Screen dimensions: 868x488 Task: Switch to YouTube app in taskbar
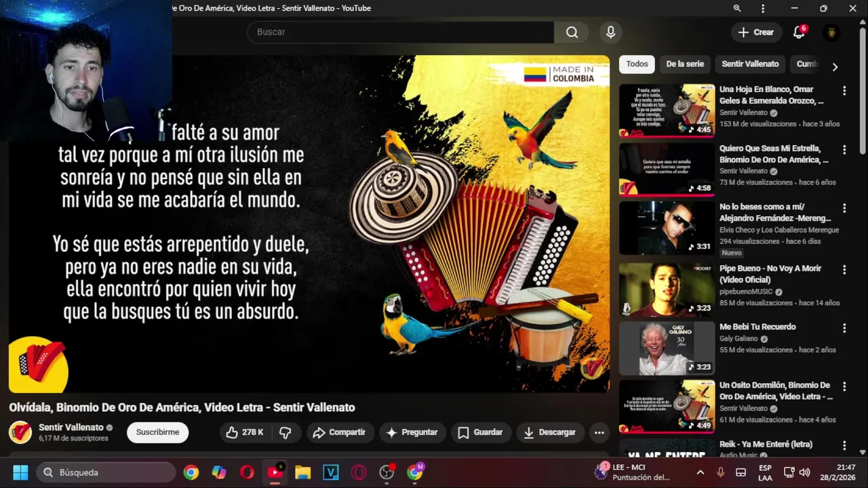point(275,472)
